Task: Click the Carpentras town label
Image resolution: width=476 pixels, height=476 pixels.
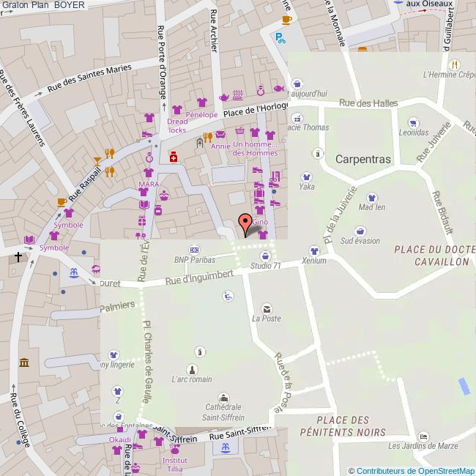Action: pyautogui.click(x=363, y=159)
